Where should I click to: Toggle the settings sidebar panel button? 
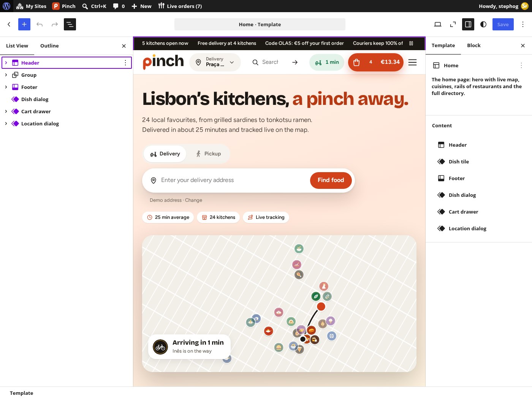[x=468, y=24]
